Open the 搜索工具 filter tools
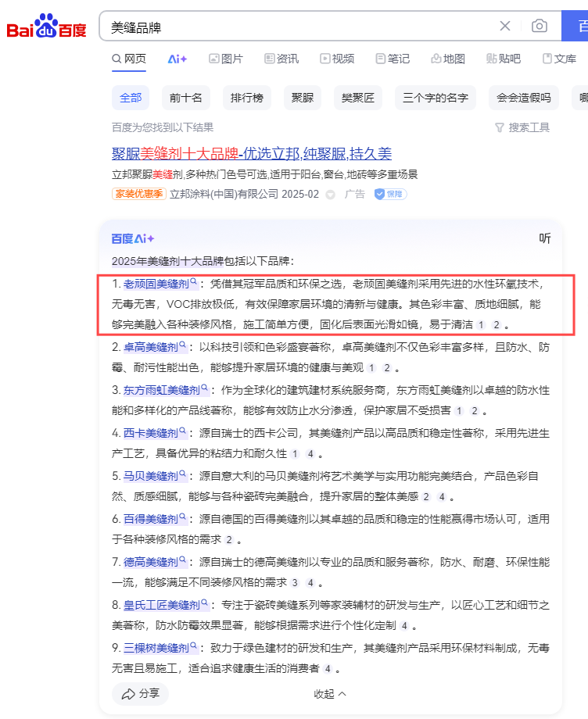 pyautogui.click(x=522, y=127)
